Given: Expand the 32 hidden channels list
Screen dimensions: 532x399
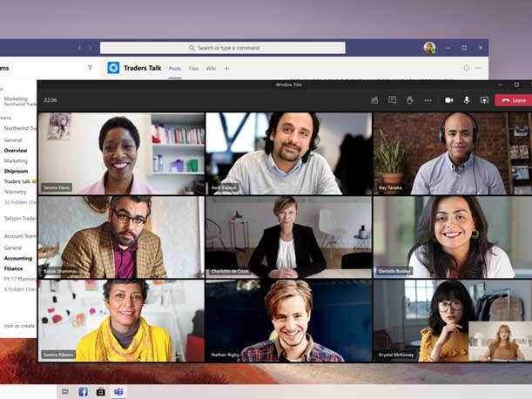Looking at the screenshot, I should tap(19, 200).
